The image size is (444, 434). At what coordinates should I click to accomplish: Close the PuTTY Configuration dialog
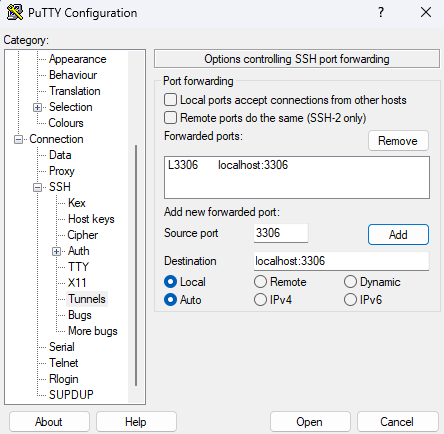[426, 12]
